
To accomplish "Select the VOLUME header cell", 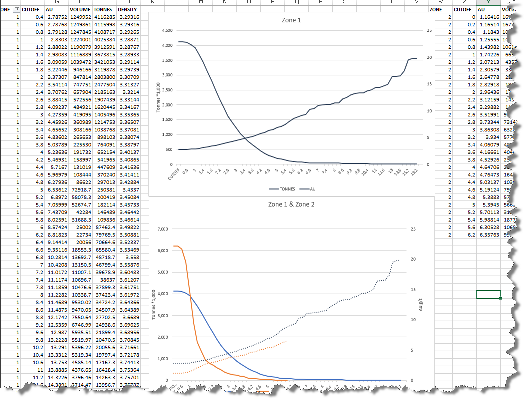I will point(80,10).
